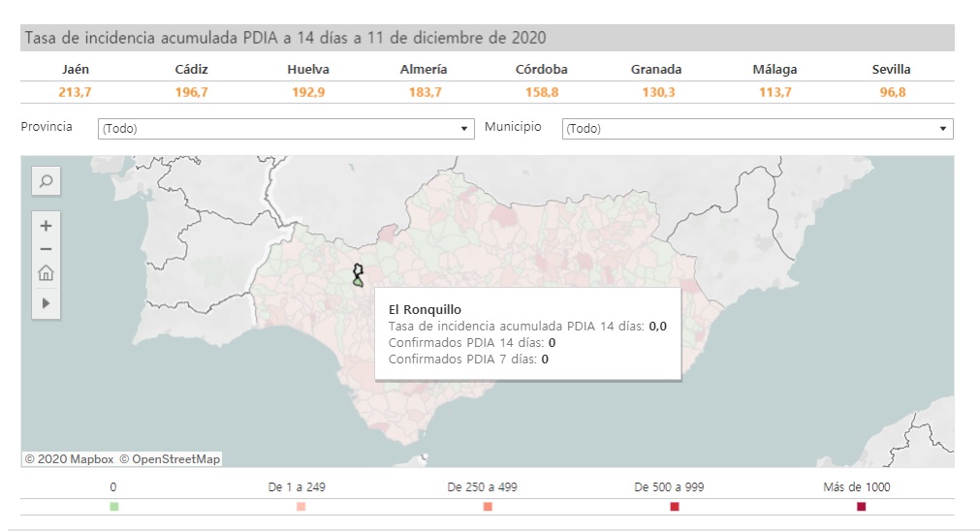Select the 'De 250 a 499' legend swatch
The image size is (980, 532).
[488, 507]
